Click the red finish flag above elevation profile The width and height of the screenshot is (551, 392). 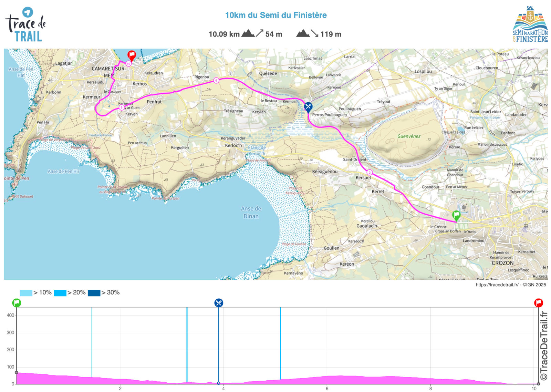[x=539, y=303]
